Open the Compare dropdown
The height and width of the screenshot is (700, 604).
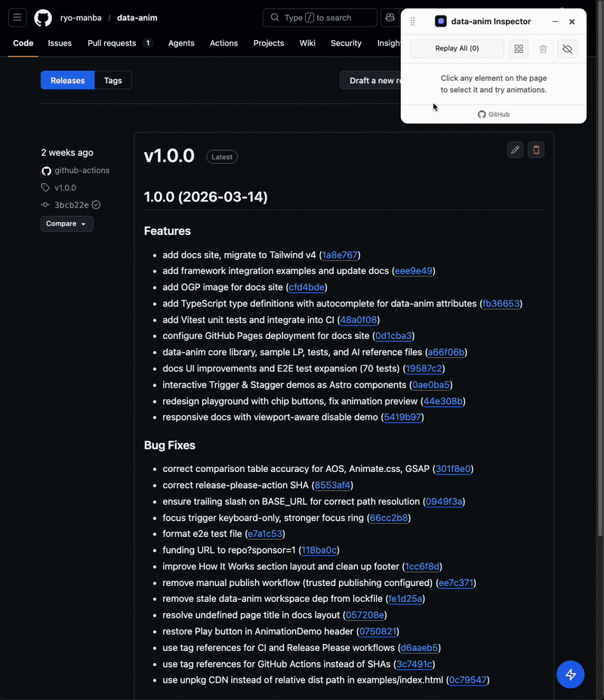(x=66, y=224)
